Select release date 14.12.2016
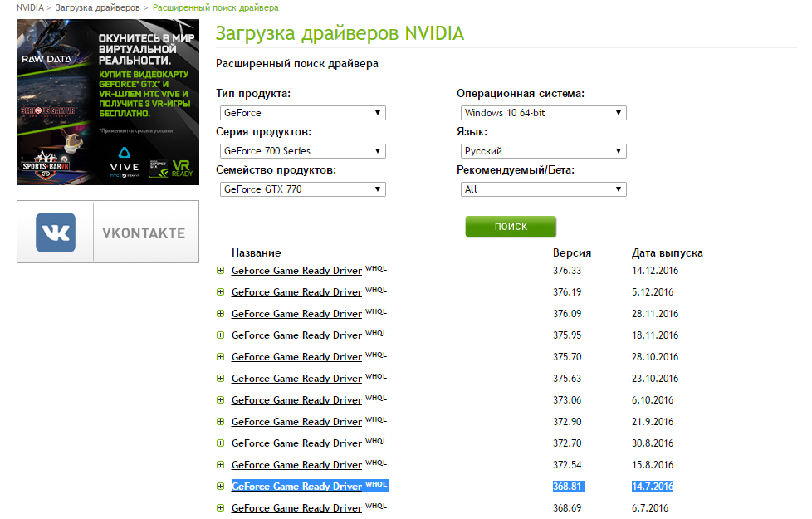Screen dimensions: 812x519 [x=655, y=271]
